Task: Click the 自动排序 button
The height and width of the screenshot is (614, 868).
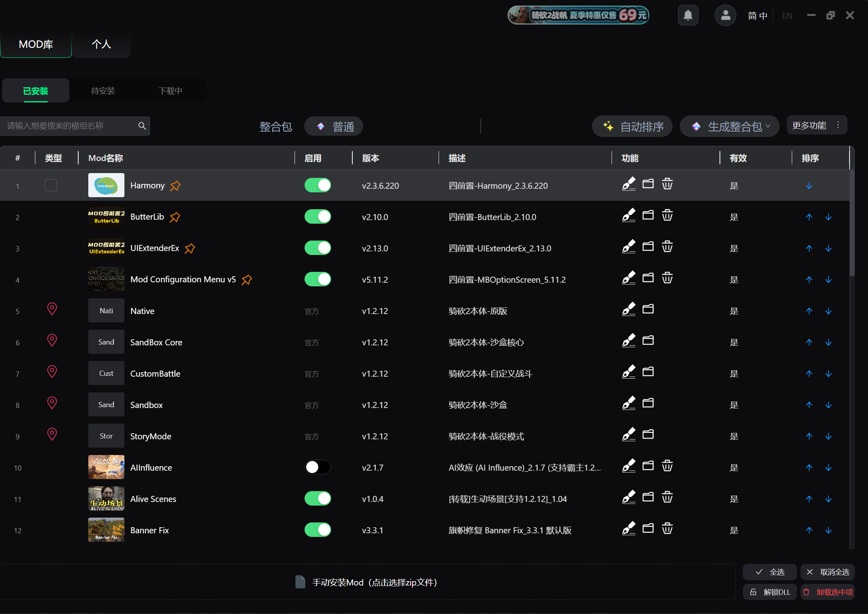Action: pos(632,126)
